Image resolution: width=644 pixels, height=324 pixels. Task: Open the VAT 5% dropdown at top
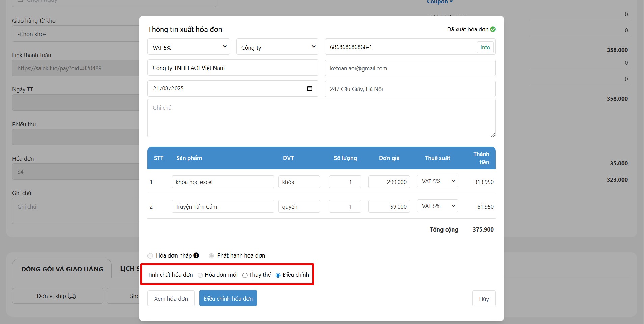[188, 47]
